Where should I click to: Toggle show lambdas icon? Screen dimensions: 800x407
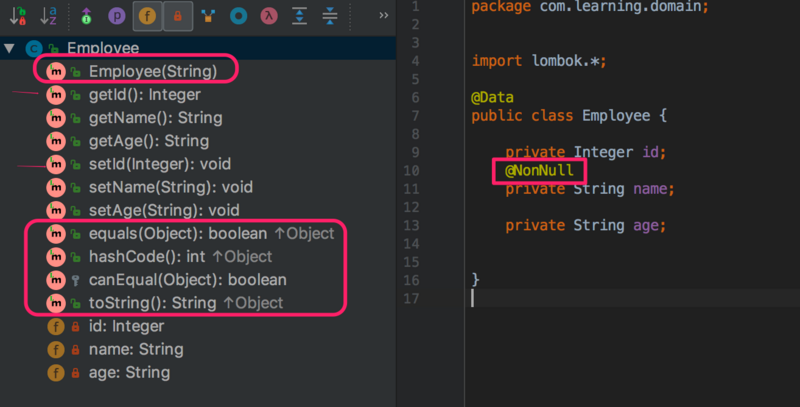click(x=269, y=16)
